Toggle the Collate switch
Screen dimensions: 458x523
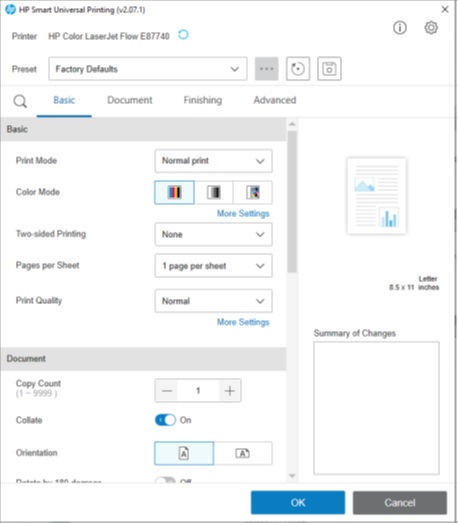(165, 420)
